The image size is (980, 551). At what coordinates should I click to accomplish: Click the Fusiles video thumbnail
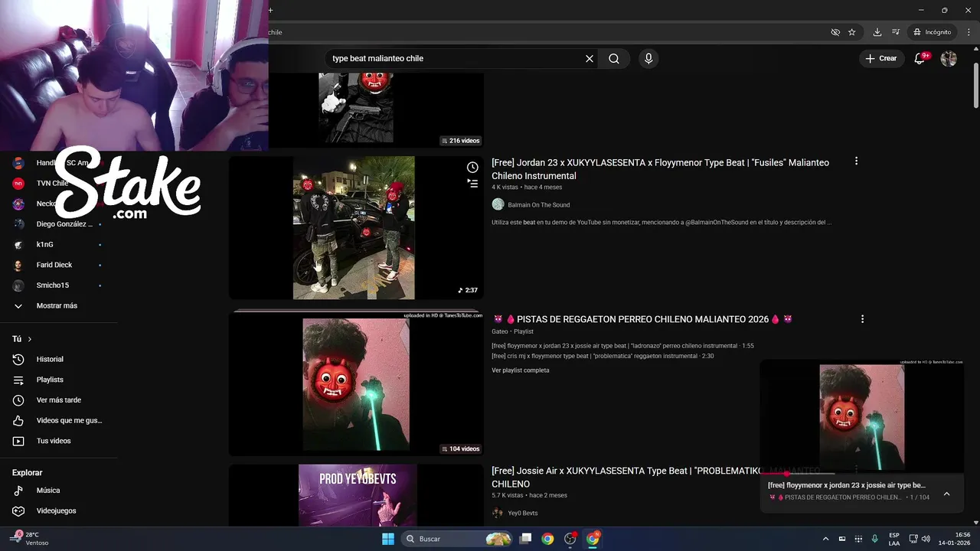tap(356, 227)
